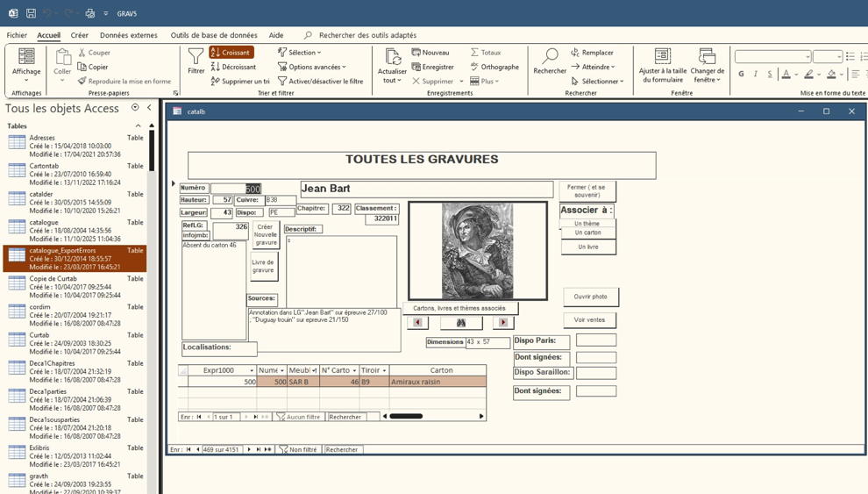Click the subform horizontal scrollbar thumb
Viewport: 868px width, 494px height.
406,416
